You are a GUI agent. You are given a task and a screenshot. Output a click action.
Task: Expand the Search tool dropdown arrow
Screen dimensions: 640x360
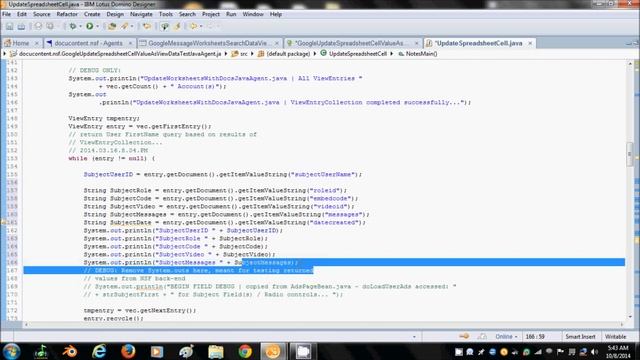coord(131,27)
